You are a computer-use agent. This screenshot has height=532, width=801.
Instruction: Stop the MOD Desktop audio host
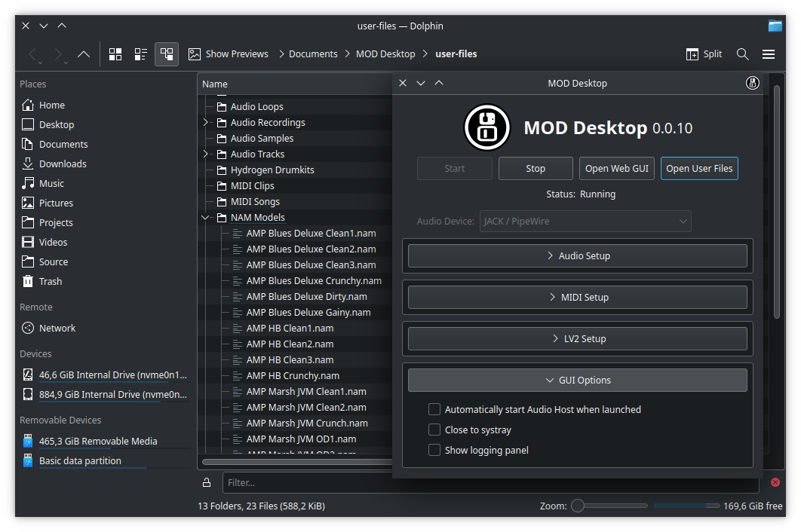pos(536,169)
